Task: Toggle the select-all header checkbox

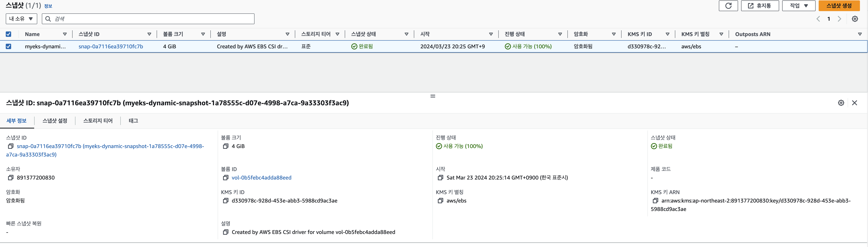Action: [8, 34]
